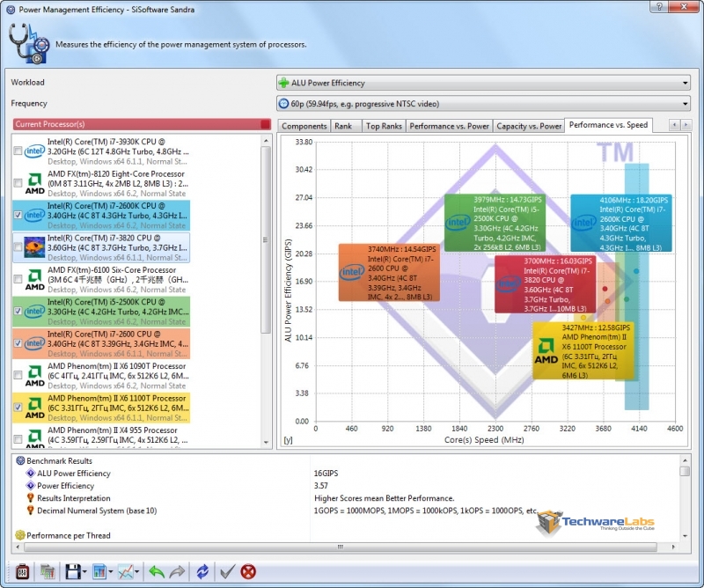This screenshot has width=704, height=588.
Task: Click the green i5-2500K chart label
Action: tap(495, 223)
